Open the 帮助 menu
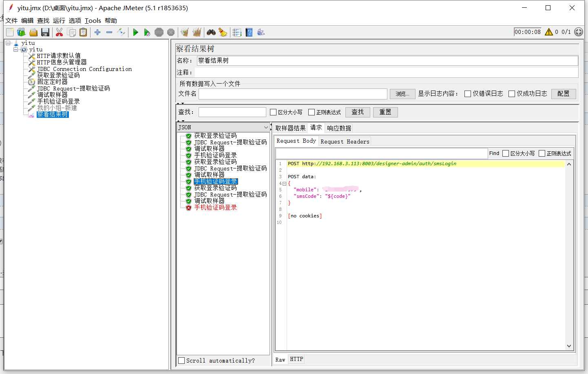 (111, 20)
